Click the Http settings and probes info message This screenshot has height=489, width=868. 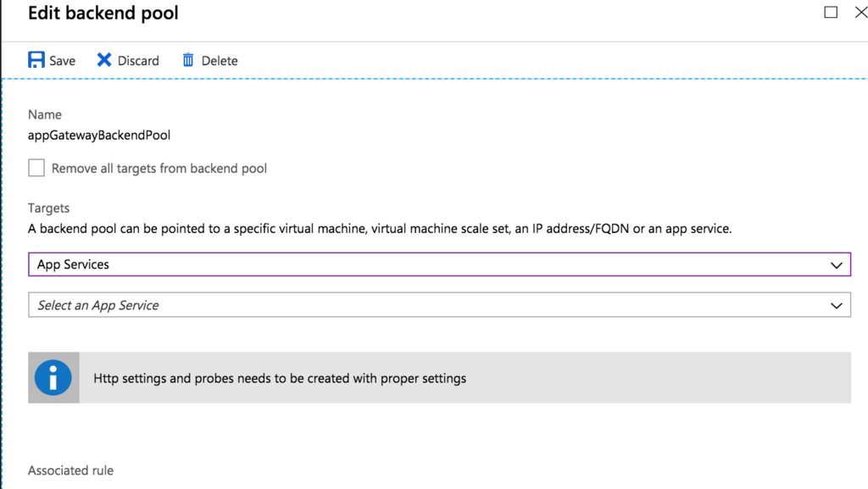click(280, 378)
